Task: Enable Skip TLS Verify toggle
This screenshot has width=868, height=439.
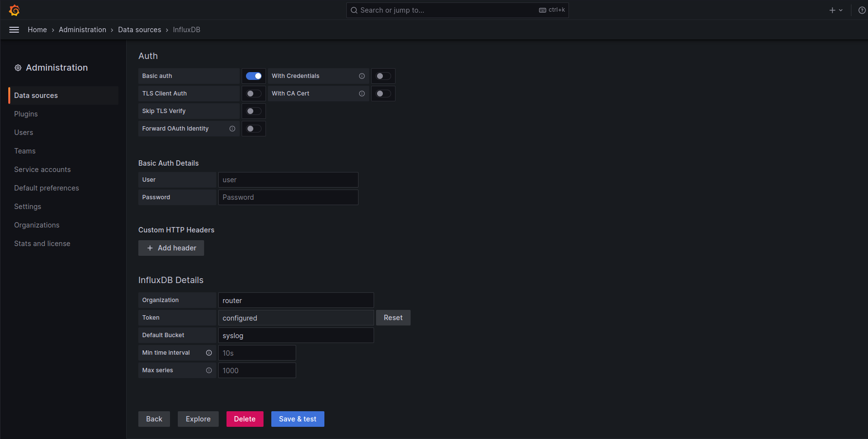Action: click(x=254, y=111)
